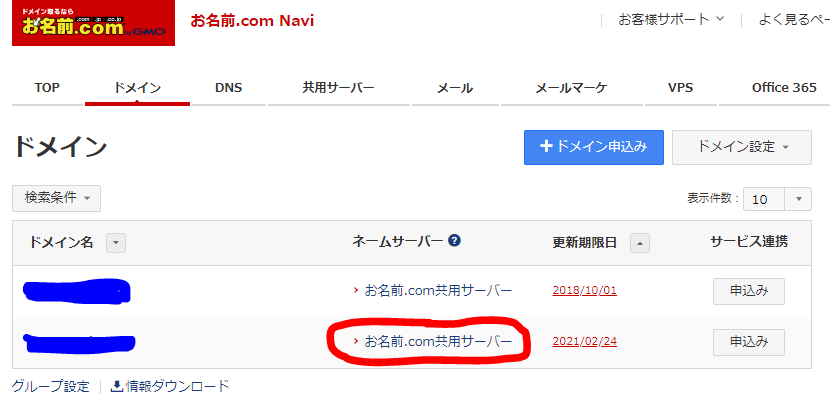
Task: Open the ドメイン設定 dropdown menu
Action: 740,147
